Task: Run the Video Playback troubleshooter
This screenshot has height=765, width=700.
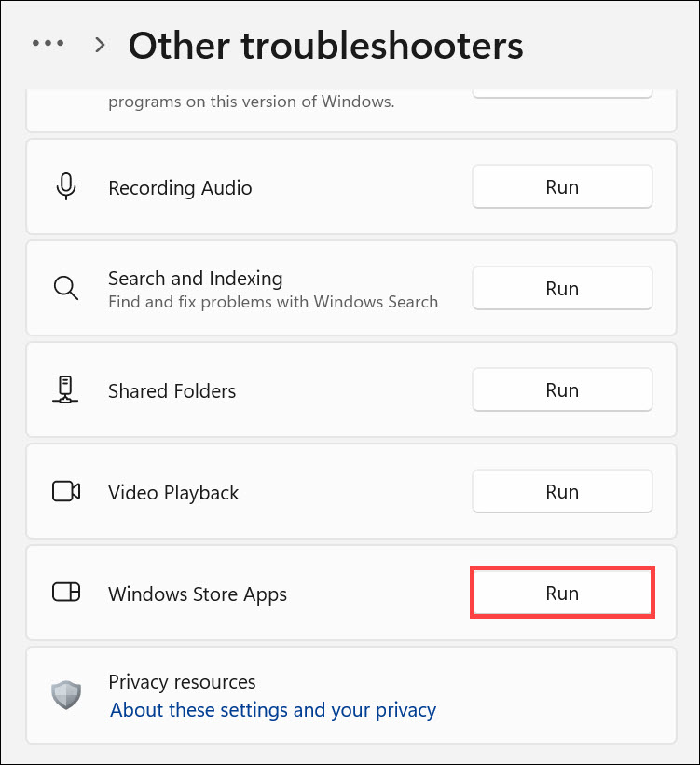Action: pyautogui.click(x=562, y=492)
